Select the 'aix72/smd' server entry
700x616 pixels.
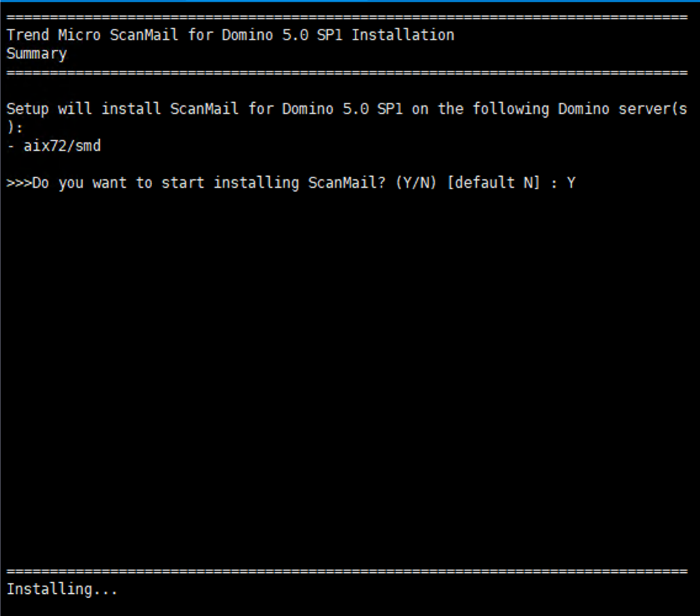point(62,146)
